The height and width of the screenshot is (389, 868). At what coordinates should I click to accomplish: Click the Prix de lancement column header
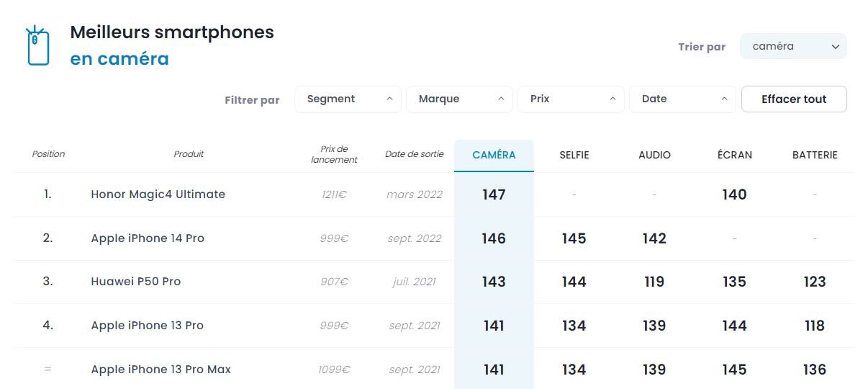334,154
